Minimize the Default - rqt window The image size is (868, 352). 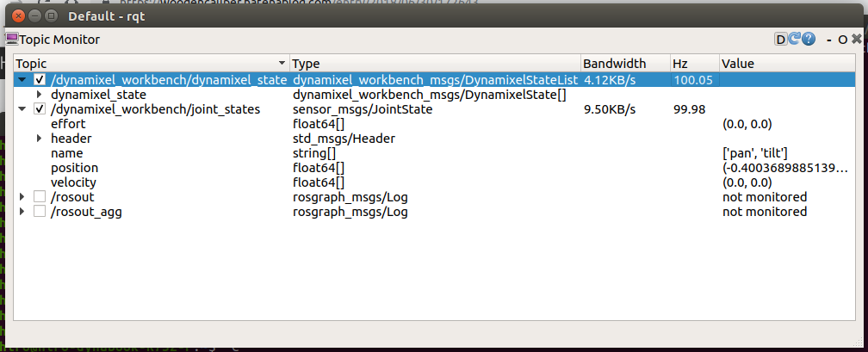point(34,16)
